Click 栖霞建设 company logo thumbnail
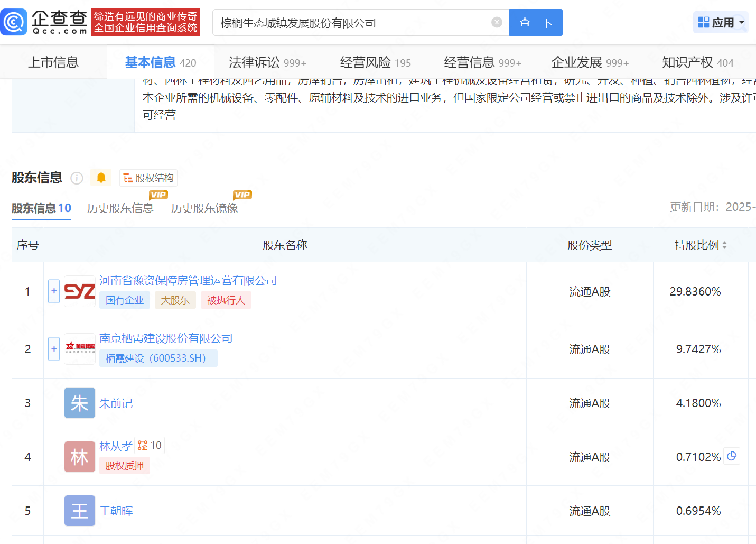Screen dimensions: 756x544 click(79, 349)
